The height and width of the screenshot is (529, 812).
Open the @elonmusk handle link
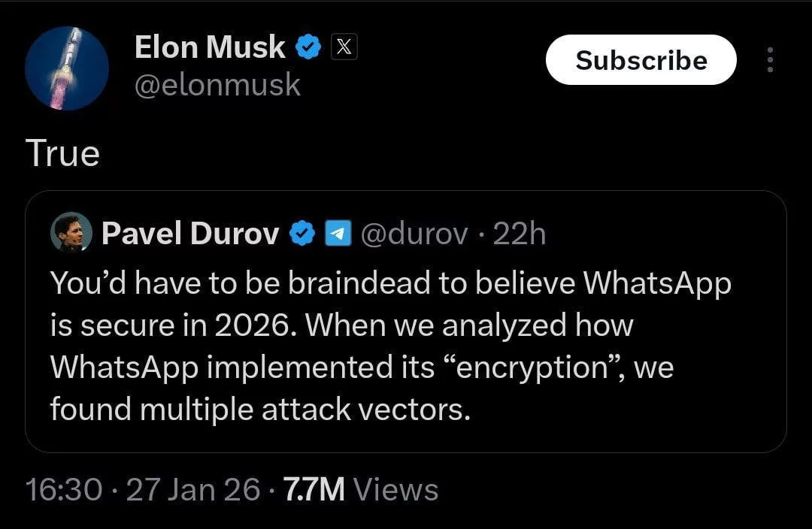(x=217, y=85)
